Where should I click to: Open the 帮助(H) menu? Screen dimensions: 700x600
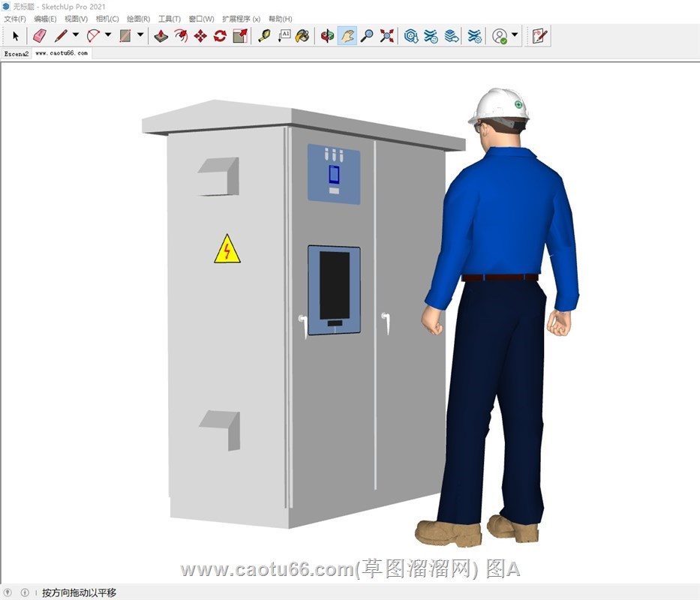pyautogui.click(x=281, y=19)
